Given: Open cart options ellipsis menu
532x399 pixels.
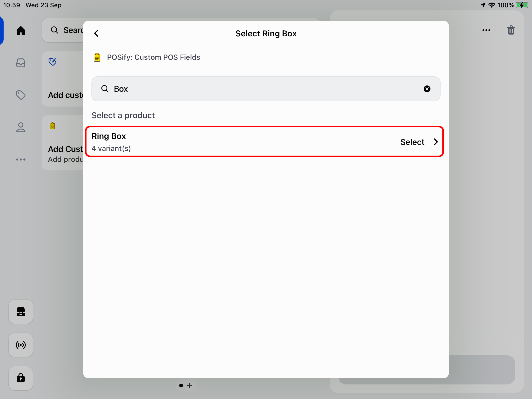Looking at the screenshot, I should point(486,30).
